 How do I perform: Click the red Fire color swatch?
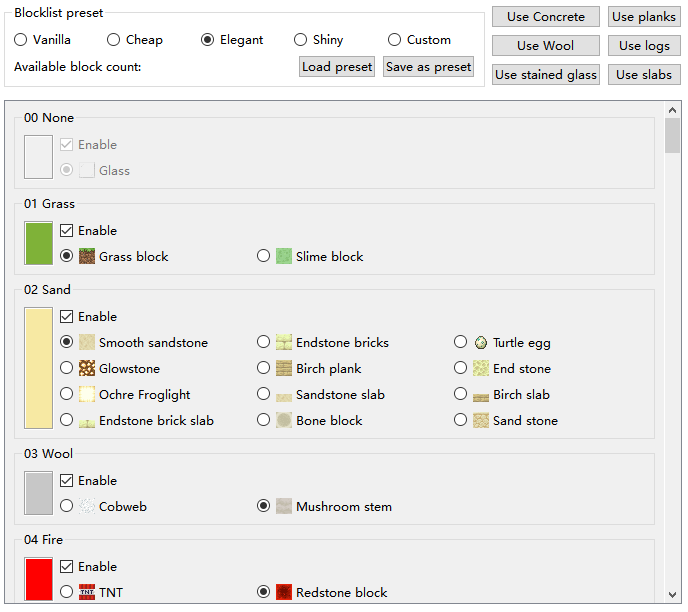click(38, 580)
